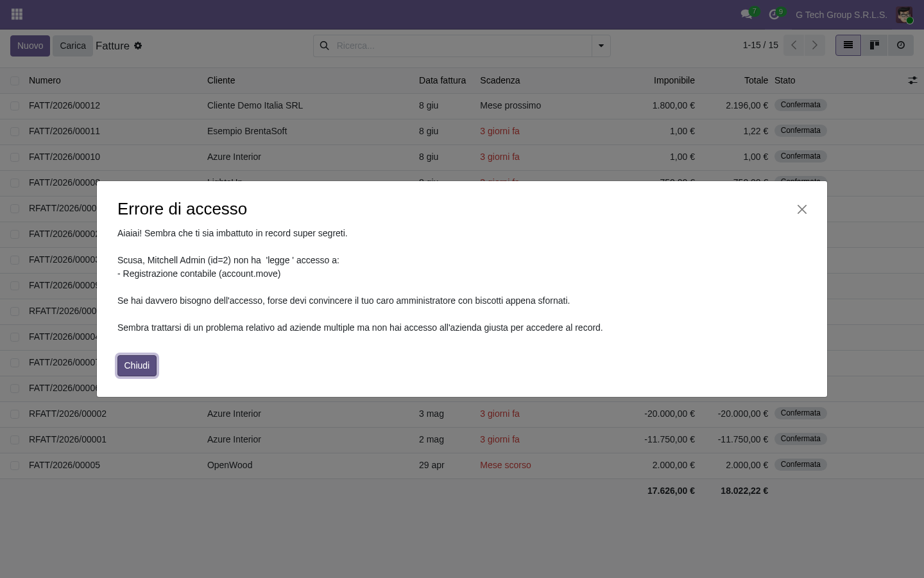Click Confermata status of FATT/2026/00012
The image size is (924, 578).
(800, 105)
